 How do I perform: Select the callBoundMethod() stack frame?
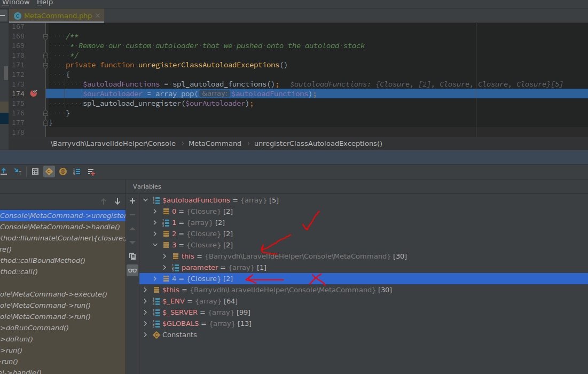[x=62, y=261]
